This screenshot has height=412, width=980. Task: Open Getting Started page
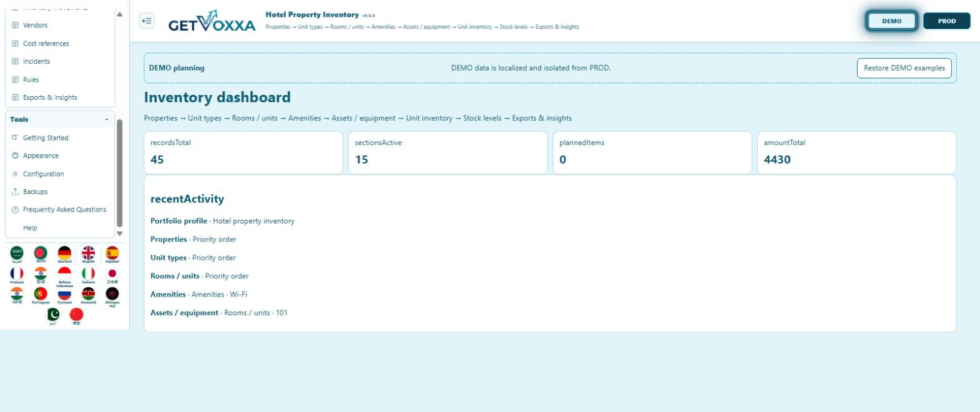point(46,138)
